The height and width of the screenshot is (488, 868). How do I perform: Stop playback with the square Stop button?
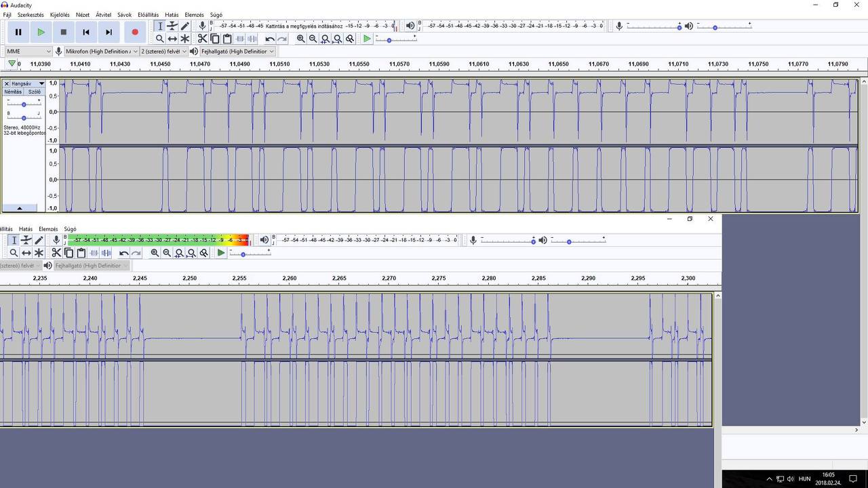pos(64,32)
